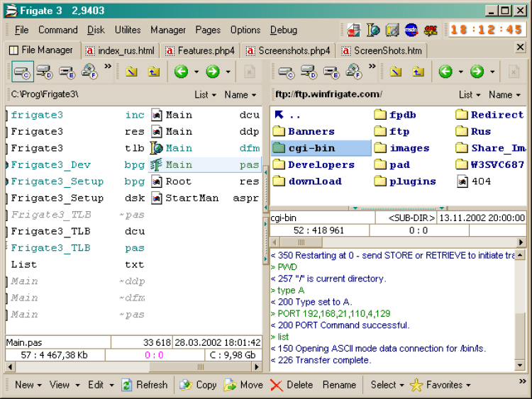The width and height of the screenshot is (532, 399).
Task: Open left panel Name sort dropdown
Action: click(240, 94)
